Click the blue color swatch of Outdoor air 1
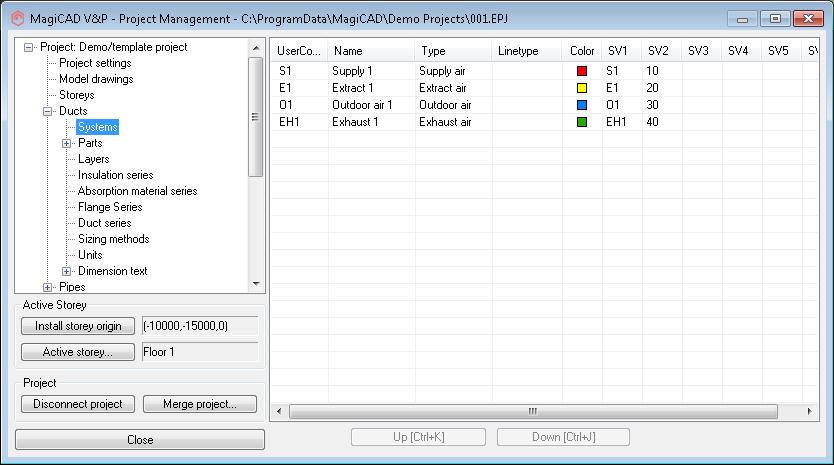 (582, 105)
